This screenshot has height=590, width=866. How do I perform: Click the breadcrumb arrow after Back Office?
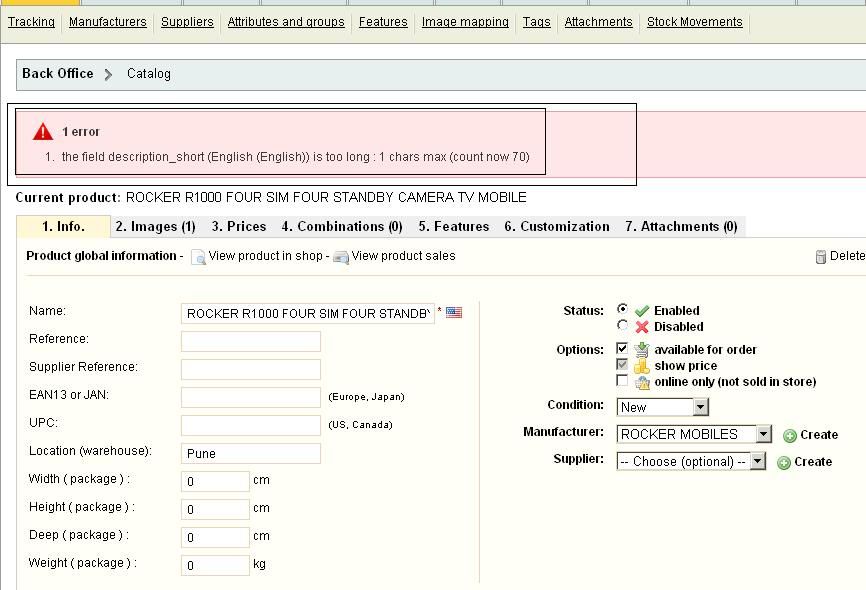click(108, 74)
